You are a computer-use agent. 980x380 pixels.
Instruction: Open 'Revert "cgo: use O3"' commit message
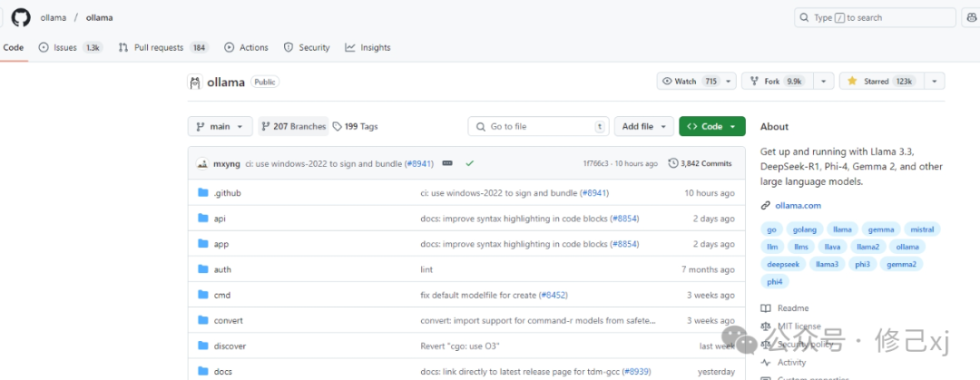(x=460, y=346)
